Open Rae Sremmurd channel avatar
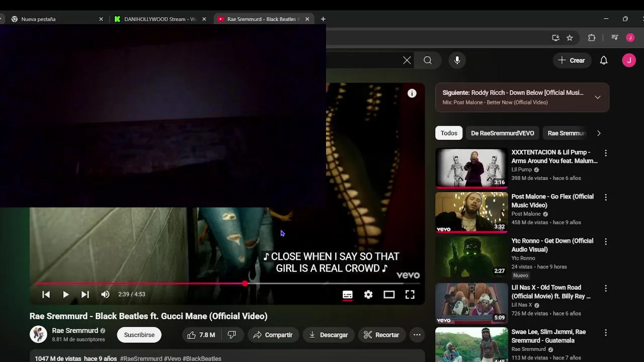644x362 pixels. (x=38, y=334)
